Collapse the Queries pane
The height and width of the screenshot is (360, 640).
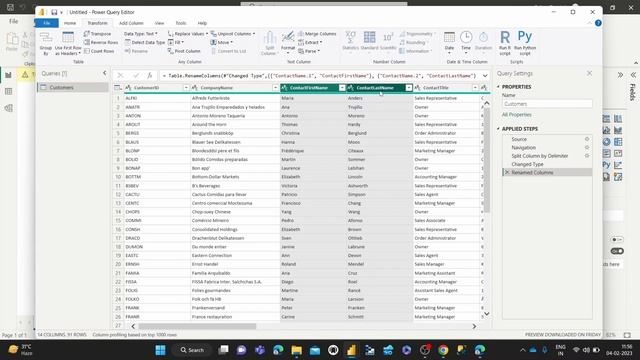pyautogui.click(x=104, y=73)
